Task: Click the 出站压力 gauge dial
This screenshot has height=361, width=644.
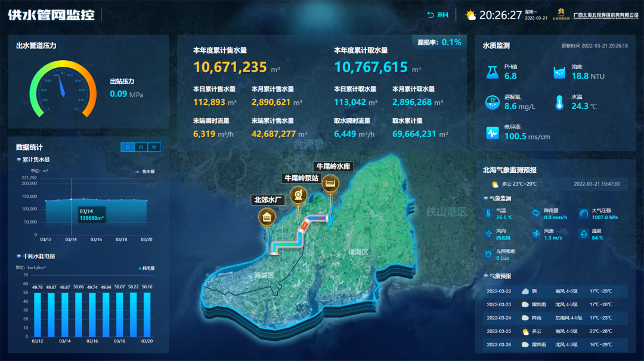Action: [x=63, y=89]
